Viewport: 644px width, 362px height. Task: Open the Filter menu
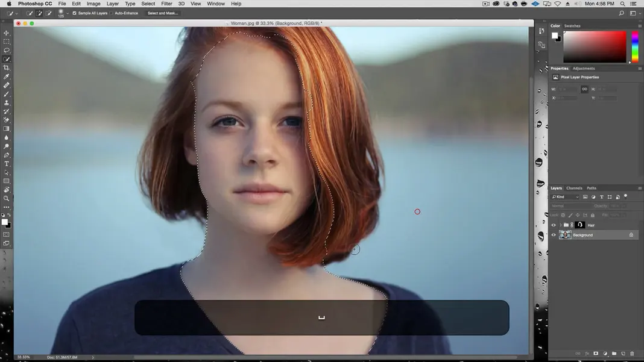coord(166,4)
